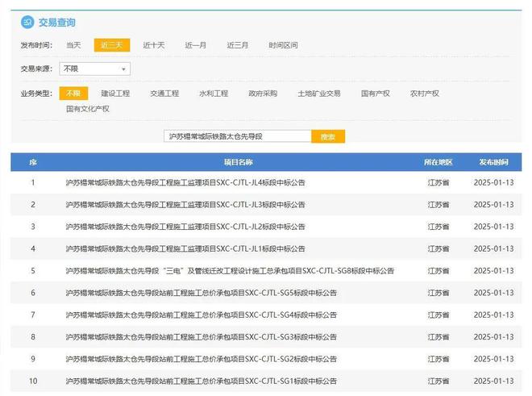Filter by 国有产权 business type

[x=376, y=94]
